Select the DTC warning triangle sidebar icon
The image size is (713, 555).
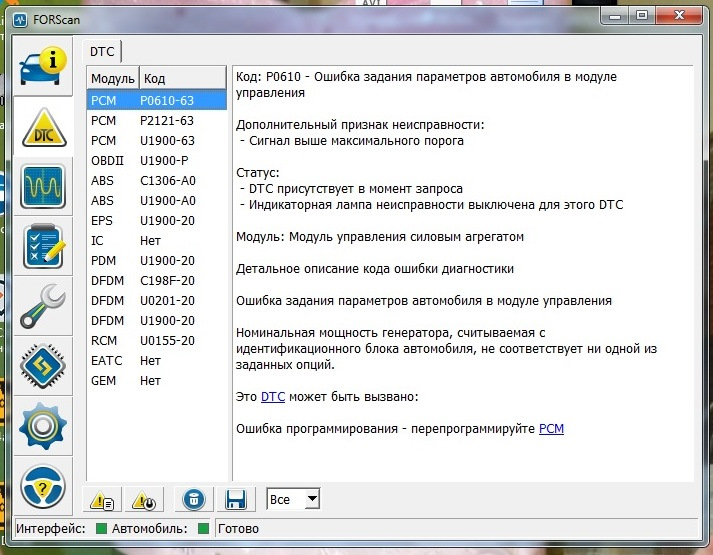tap(43, 127)
